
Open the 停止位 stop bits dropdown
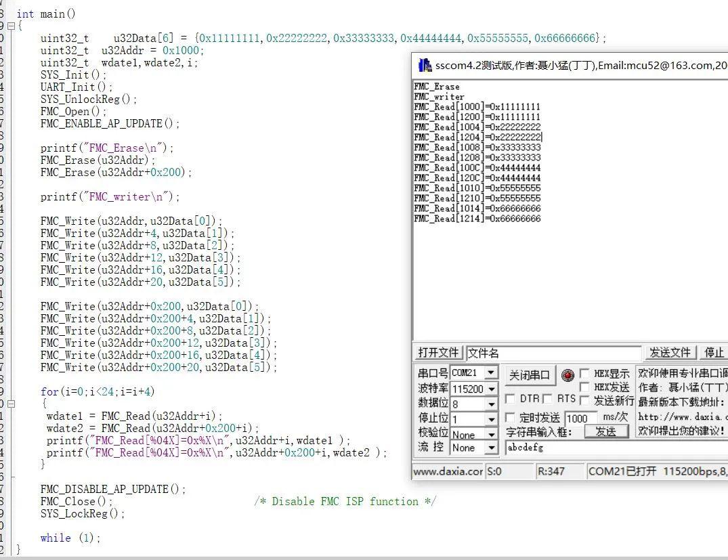491,419
